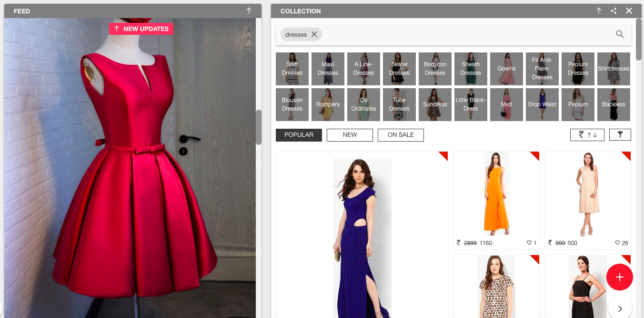Open the filter funnel button
The width and height of the screenshot is (644, 318).
click(620, 135)
